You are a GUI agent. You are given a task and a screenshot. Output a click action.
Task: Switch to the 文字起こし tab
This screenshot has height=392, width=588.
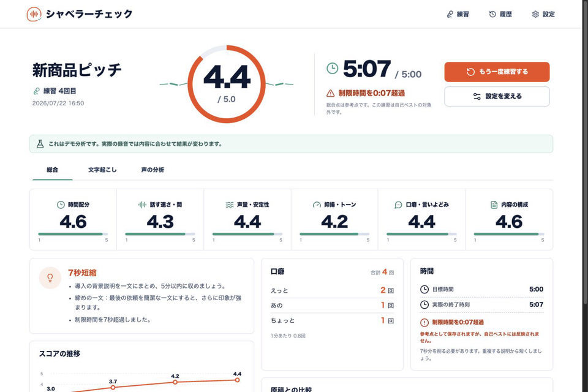point(102,170)
